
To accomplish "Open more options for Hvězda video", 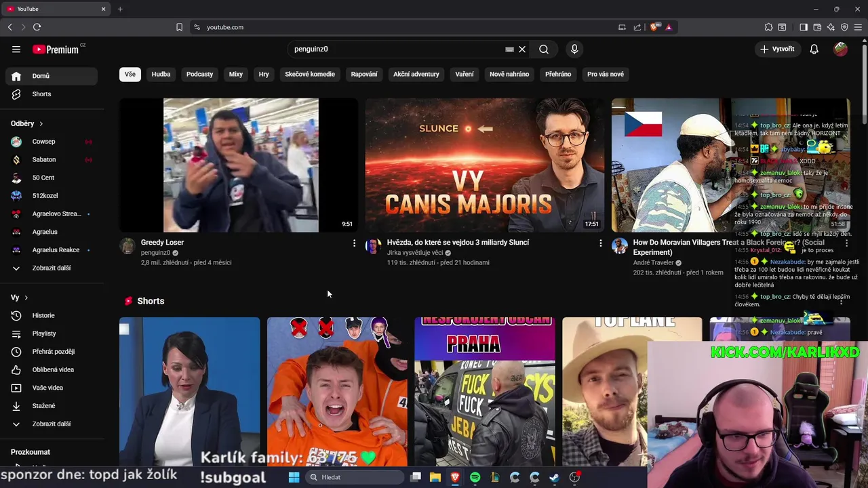I will coord(600,243).
